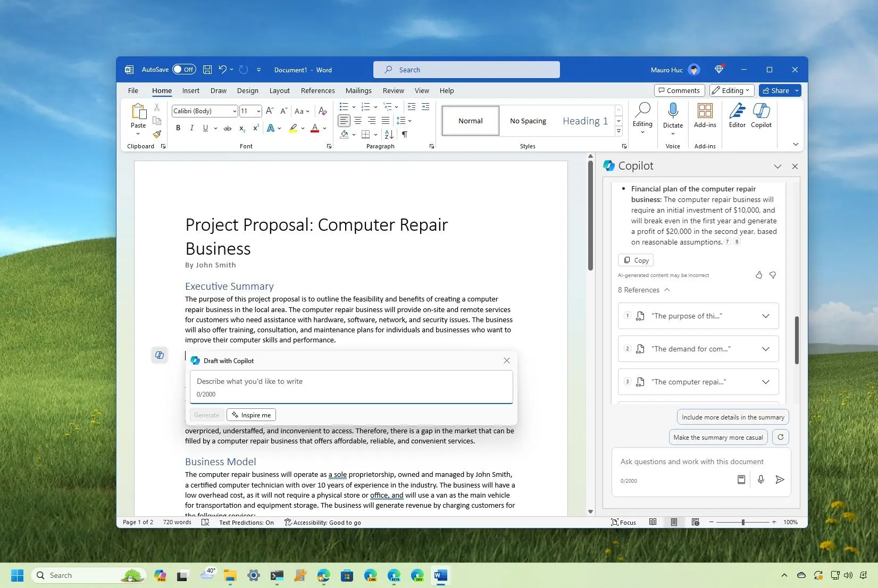Launch the Editor tool in the ribbon
878x588 pixels.
click(x=737, y=115)
